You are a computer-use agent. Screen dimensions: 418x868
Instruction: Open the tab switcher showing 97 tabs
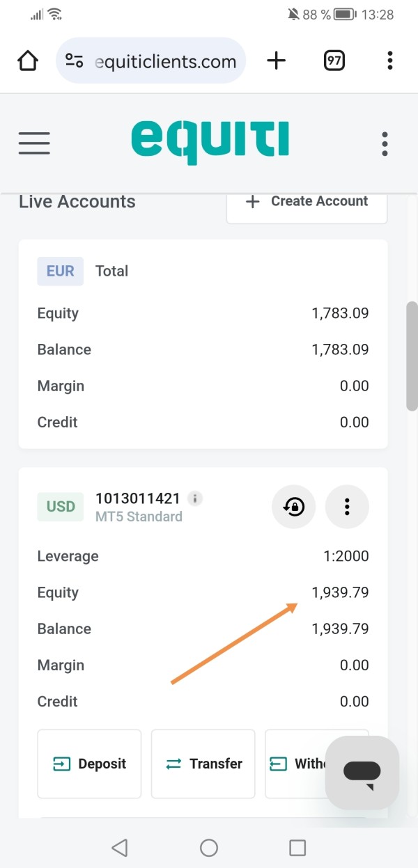click(334, 61)
